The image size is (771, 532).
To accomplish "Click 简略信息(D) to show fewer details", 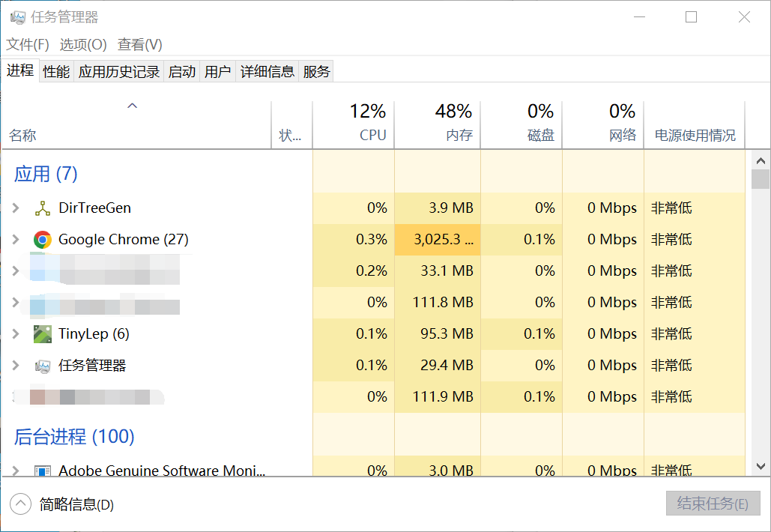I will pos(76,504).
